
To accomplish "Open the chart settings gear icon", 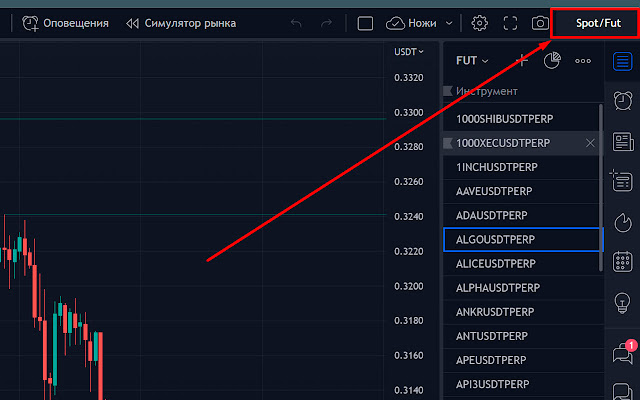I will click(480, 23).
